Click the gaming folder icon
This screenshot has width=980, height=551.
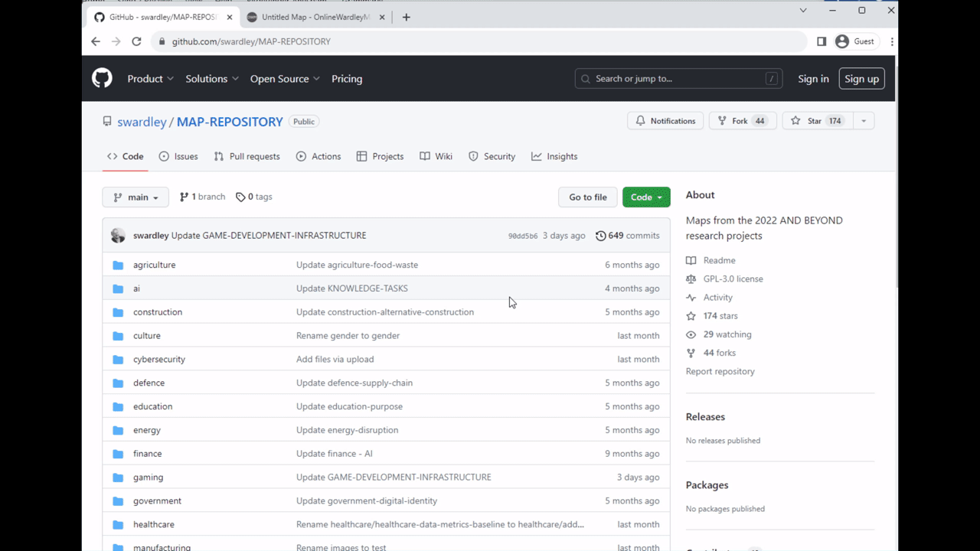click(x=118, y=478)
